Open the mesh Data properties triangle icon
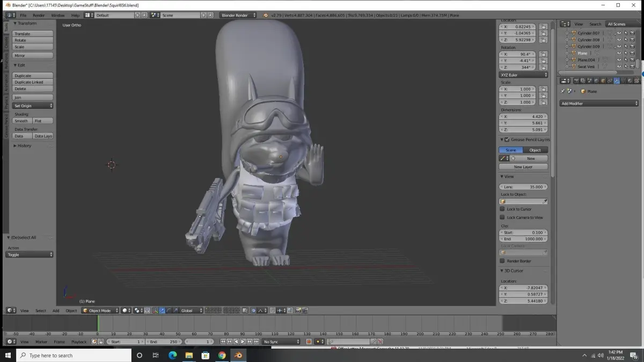Image resolution: width=644 pixels, height=362 pixels. pyautogui.click(x=623, y=80)
